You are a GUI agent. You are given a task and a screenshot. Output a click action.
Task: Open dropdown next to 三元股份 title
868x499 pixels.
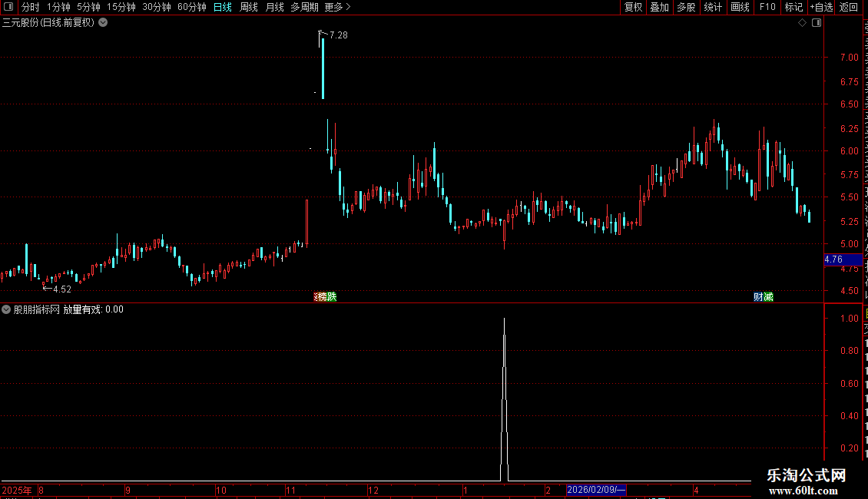click(x=103, y=23)
